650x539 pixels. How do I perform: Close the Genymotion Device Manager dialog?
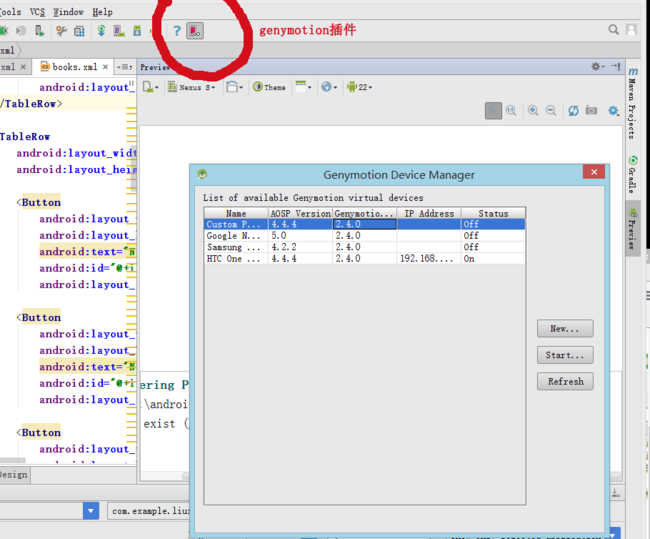point(594,172)
